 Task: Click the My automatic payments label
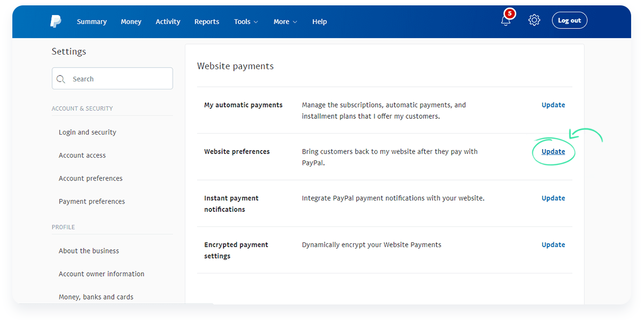(x=243, y=105)
